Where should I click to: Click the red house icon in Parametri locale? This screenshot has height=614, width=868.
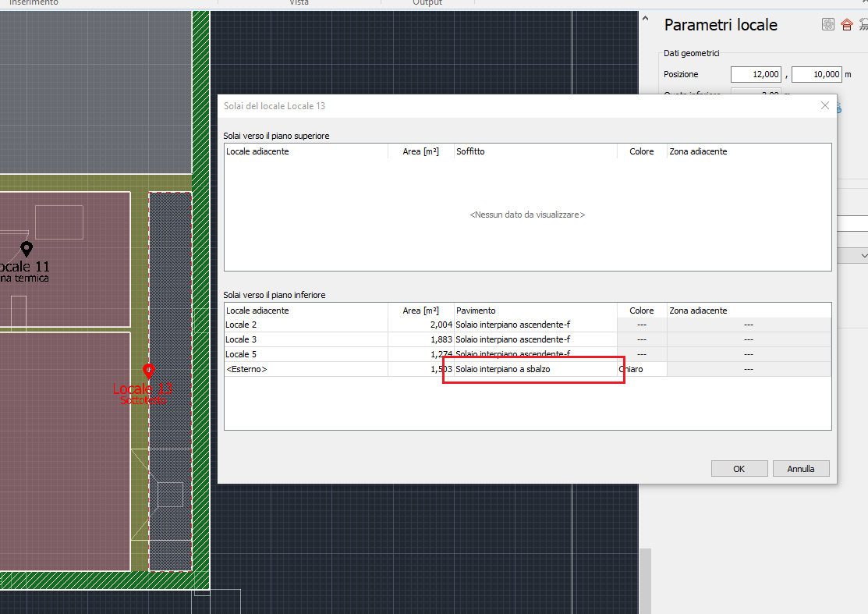coord(846,24)
